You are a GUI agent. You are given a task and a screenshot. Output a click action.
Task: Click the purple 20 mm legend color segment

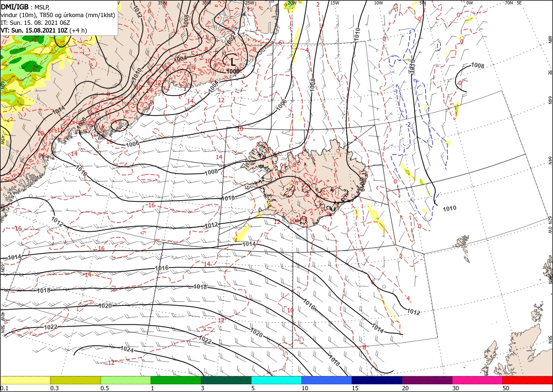pos(427,380)
